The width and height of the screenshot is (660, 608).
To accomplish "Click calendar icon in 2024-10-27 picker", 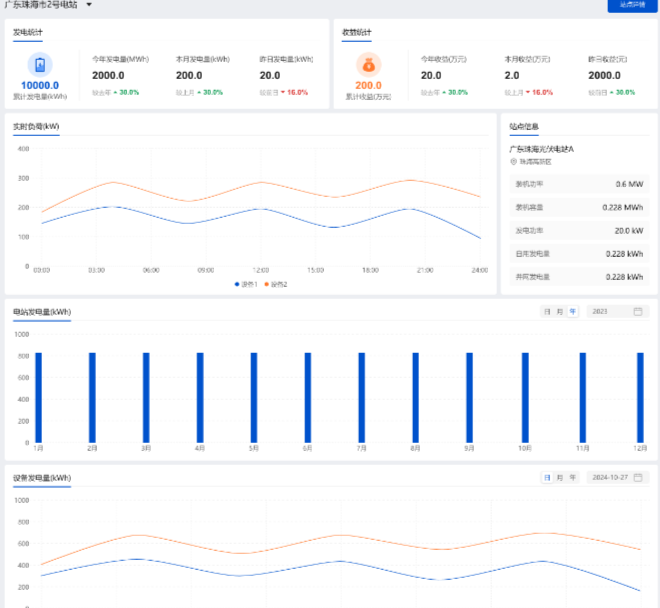I will (638, 478).
